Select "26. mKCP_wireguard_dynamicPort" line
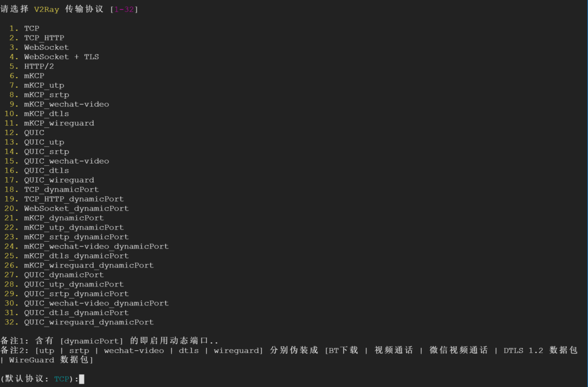 click(x=79, y=265)
